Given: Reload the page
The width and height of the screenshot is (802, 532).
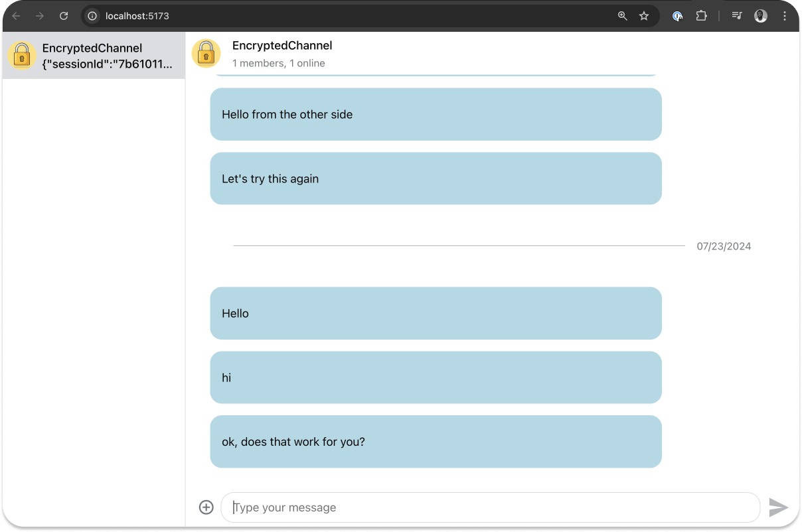Looking at the screenshot, I should tap(64, 16).
